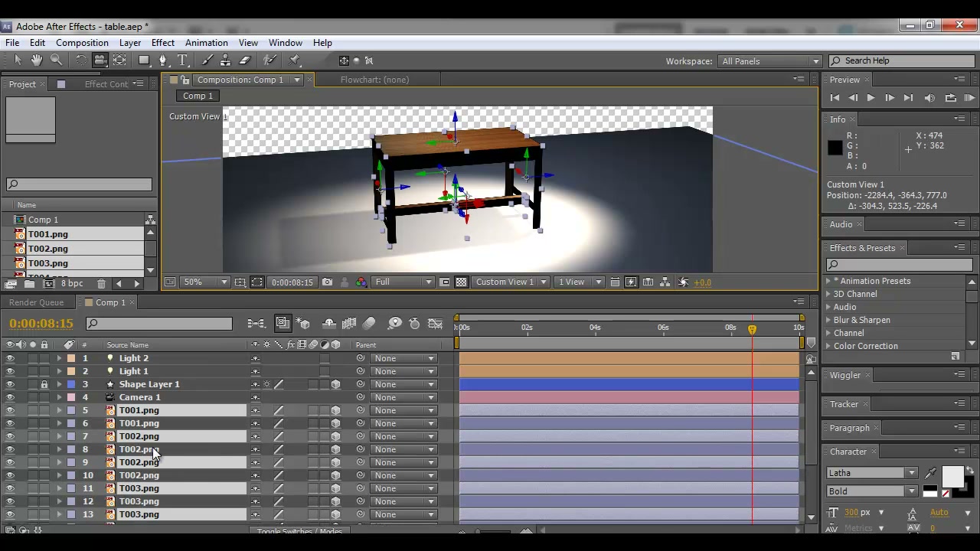Click the Show Channel color circles icon
Screen dimensions: 980x551
tap(361, 282)
